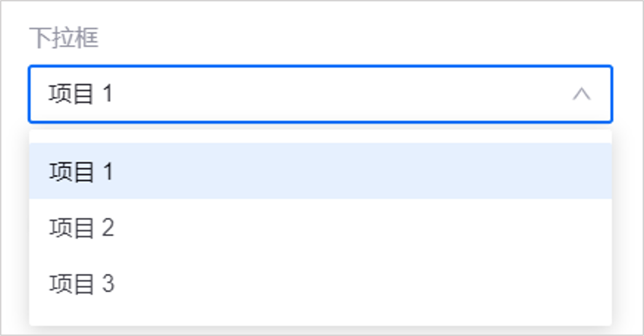
Task: Click the 项目 3 text in the popup
Action: [x=82, y=284]
